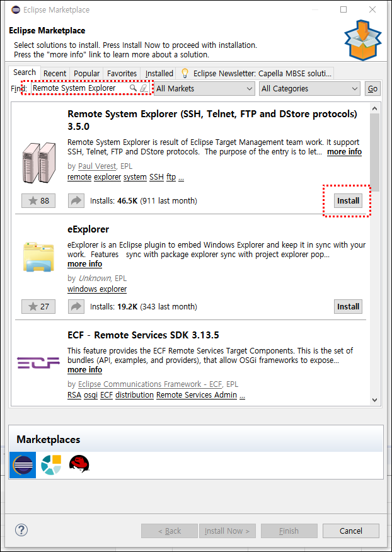Click the 'system' tag link
The height and width of the screenshot is (552, 392).
135,177
